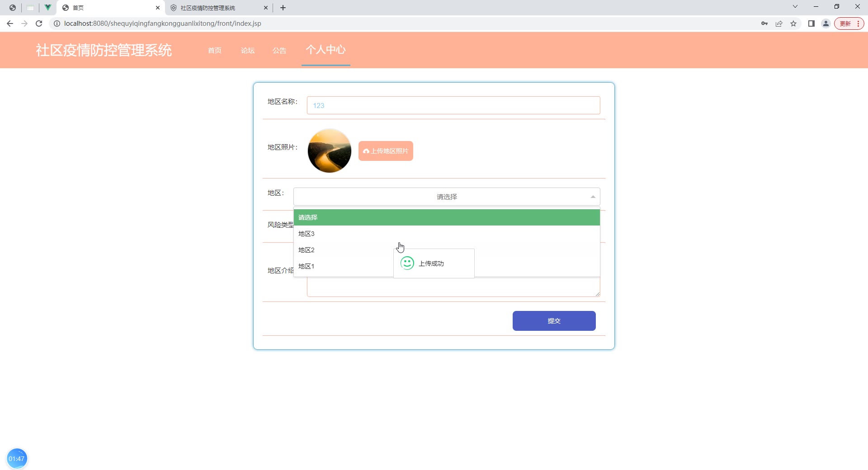This screenshot has height=470, width=868.
Task: Open 首页 in the site navigation
Action: pos(215,51)
